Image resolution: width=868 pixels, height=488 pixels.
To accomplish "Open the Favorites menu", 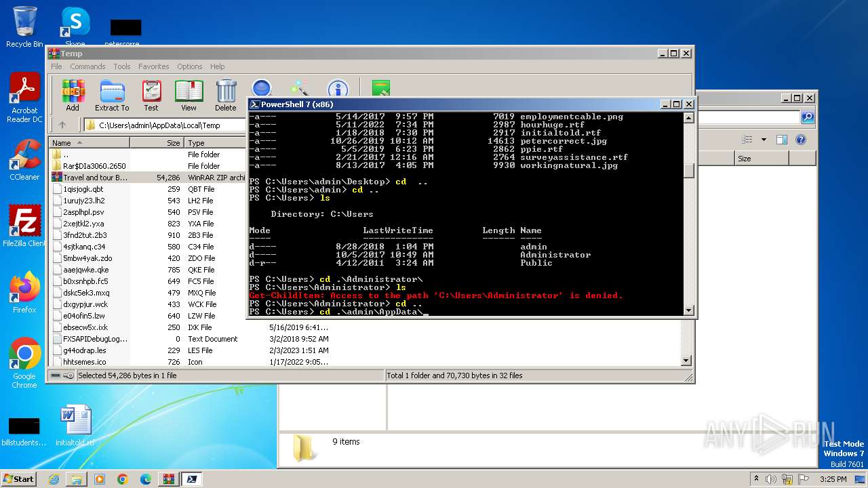I will click(x=154, y=66).
